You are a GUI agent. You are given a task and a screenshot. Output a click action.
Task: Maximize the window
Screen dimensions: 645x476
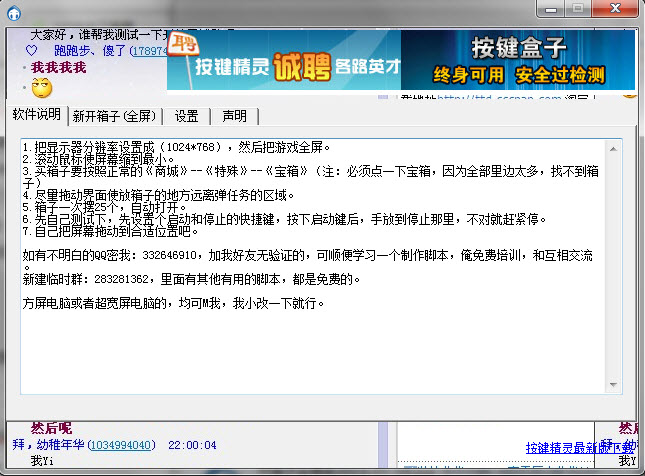[x=578, y=9]
